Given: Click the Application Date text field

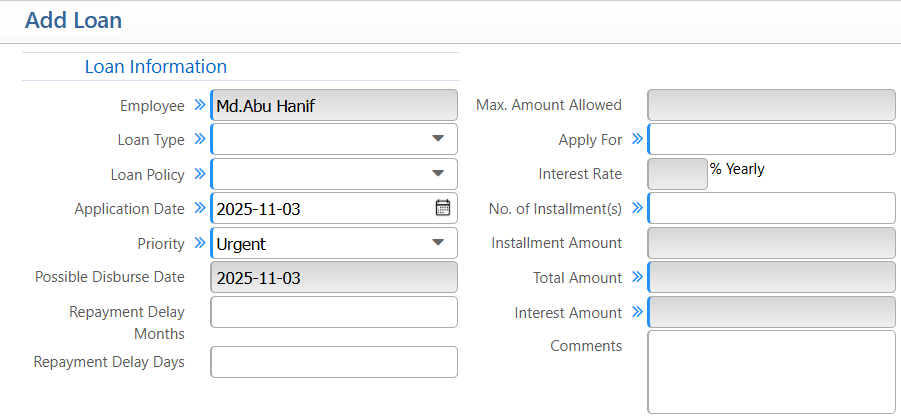Looking at the screenshot, I should [320, 208].
